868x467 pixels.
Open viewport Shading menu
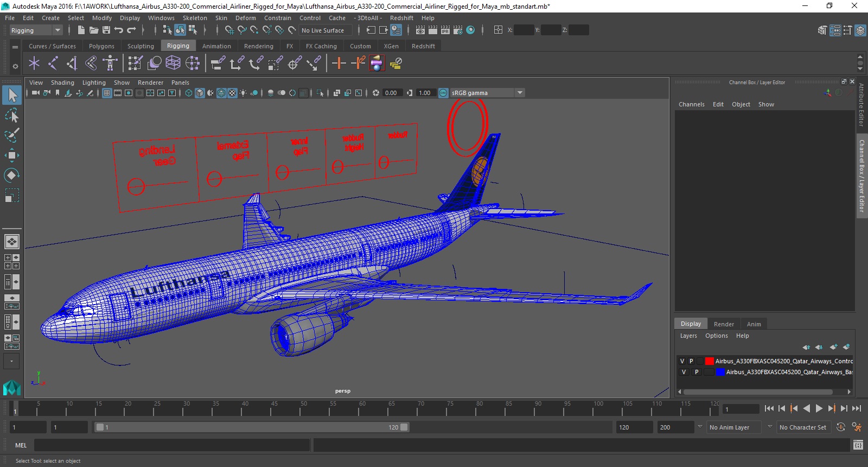tap(62, 83)
